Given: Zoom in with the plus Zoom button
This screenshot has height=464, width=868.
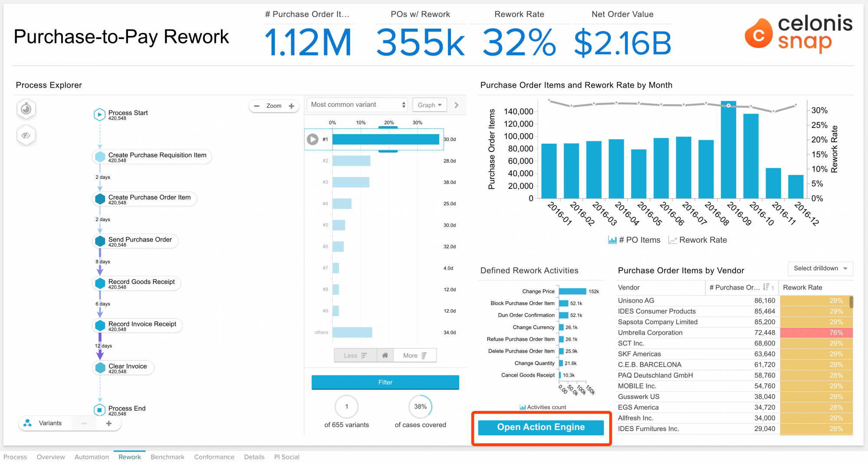Looking at the screenshot, I should [x=291, y=106].
